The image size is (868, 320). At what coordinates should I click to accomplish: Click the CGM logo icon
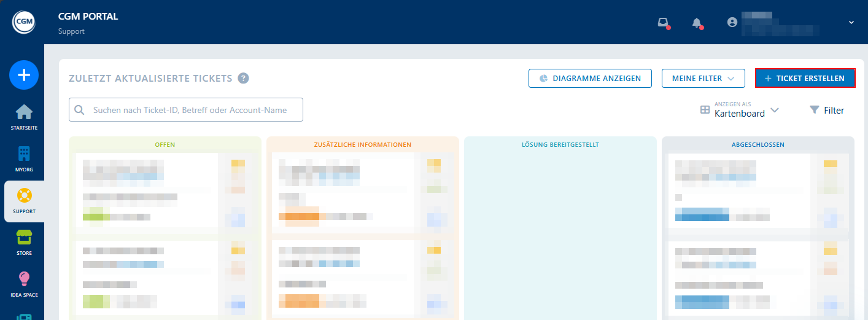coord(24,22)
